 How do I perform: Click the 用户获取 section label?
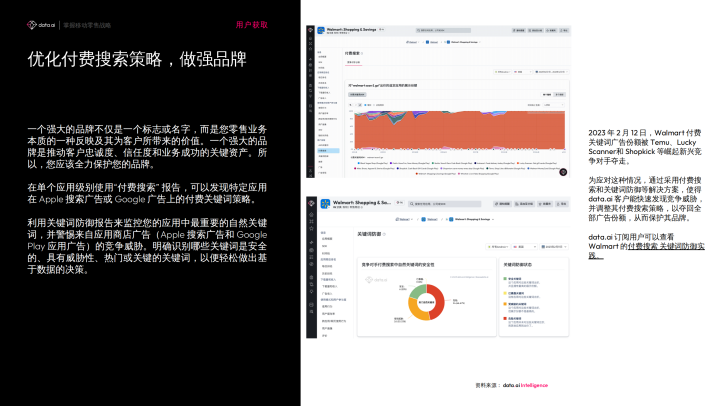click(252, 25)
